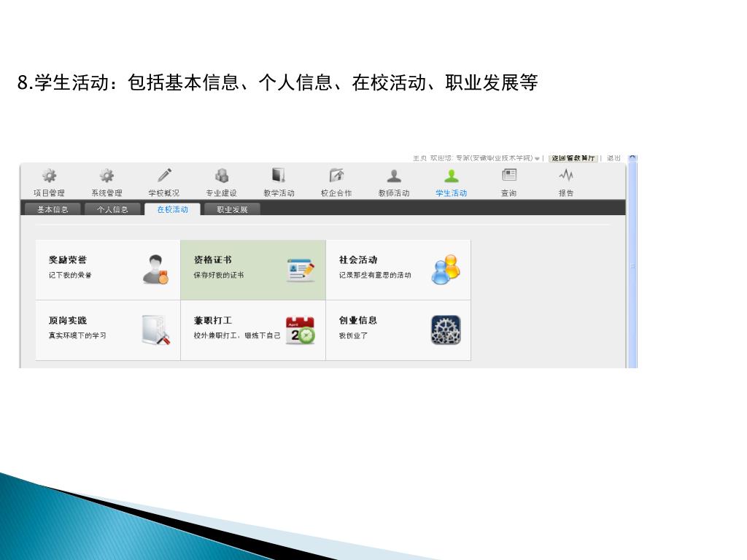
Task: Click the 学生活动 menu label
Action: (x=451, y=192)
